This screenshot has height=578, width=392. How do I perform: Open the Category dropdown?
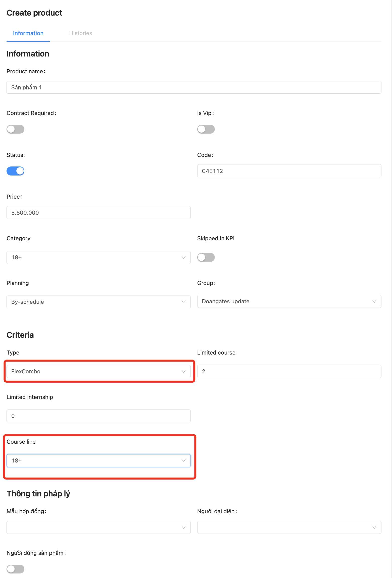click(98, 257)
